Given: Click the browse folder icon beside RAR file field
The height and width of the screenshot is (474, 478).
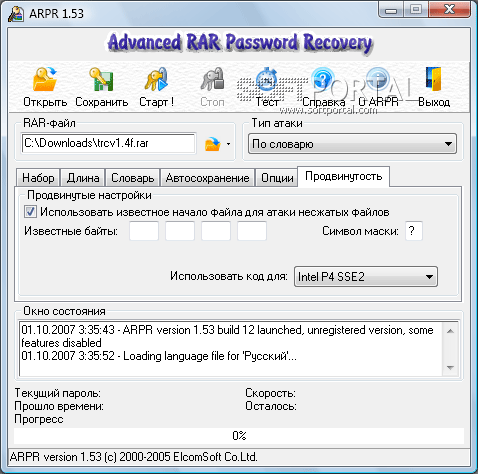Looking at the screenshot, I should [x=213, y=144].
